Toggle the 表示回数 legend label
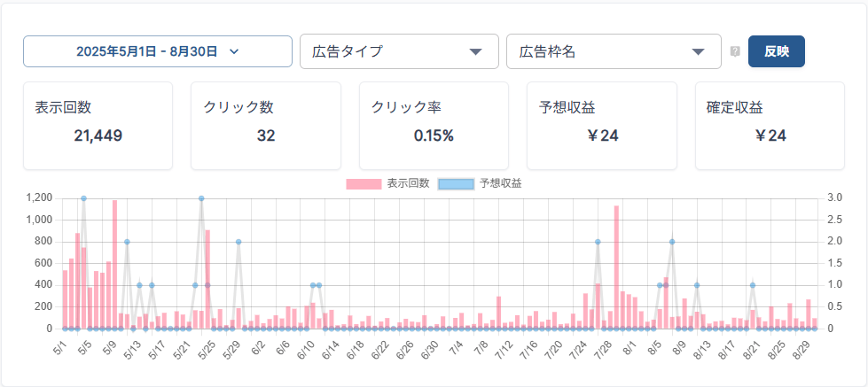 (408, 183)
